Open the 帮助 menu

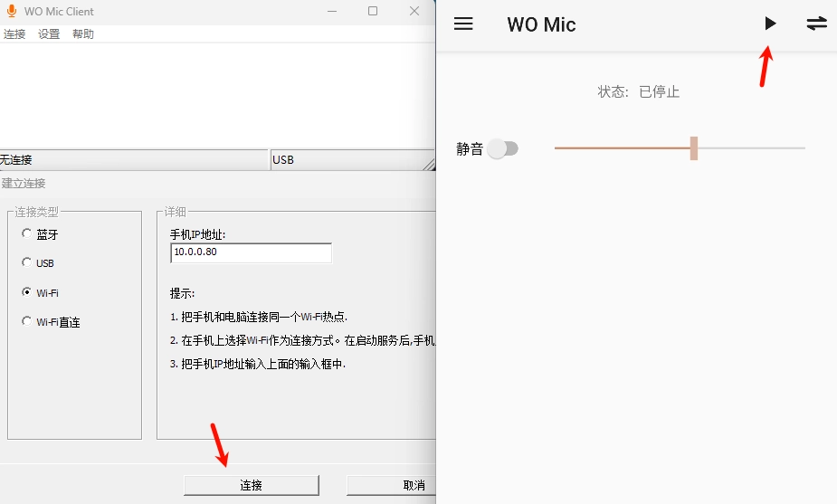point(82,34)
